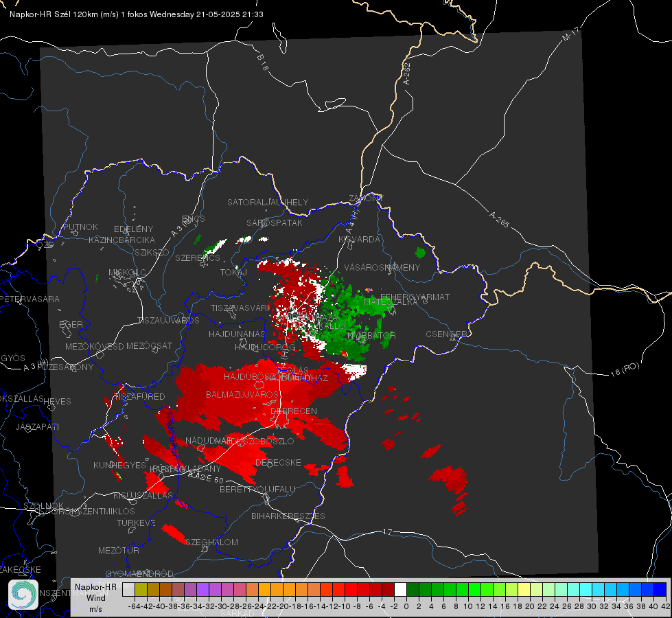Select the KISVÁRDA label
Screen dimensions: 672x618
[x=359, y=240]
